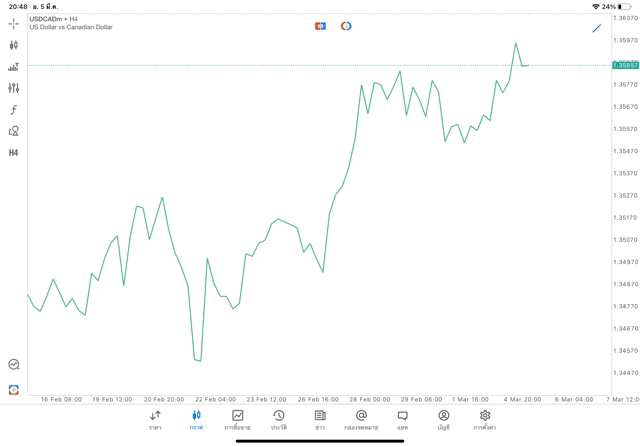This screenshot has height=447, width=640.
Task: Activate the crosshair cursor tool
Action: (13, 23)
